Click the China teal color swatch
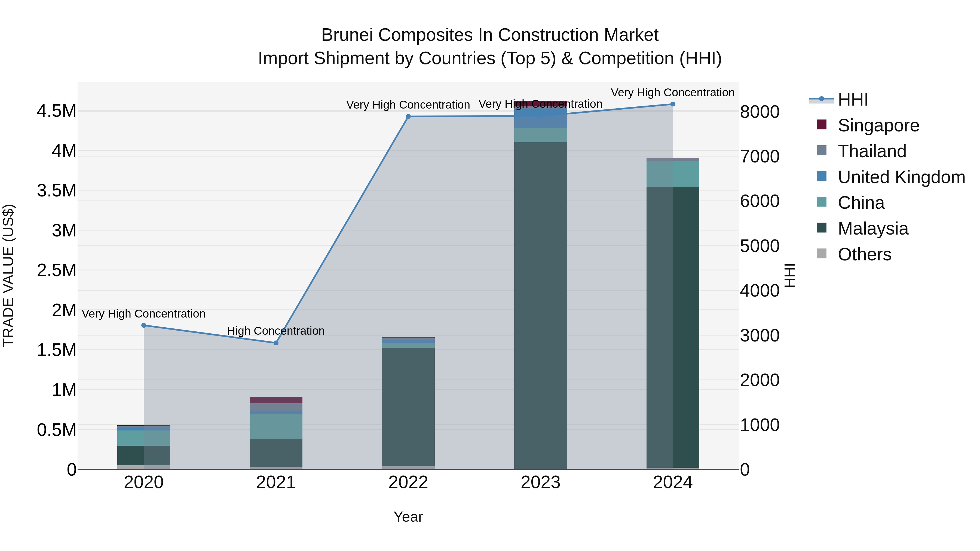This screenshot has width=980, height=551. (821, 202)
